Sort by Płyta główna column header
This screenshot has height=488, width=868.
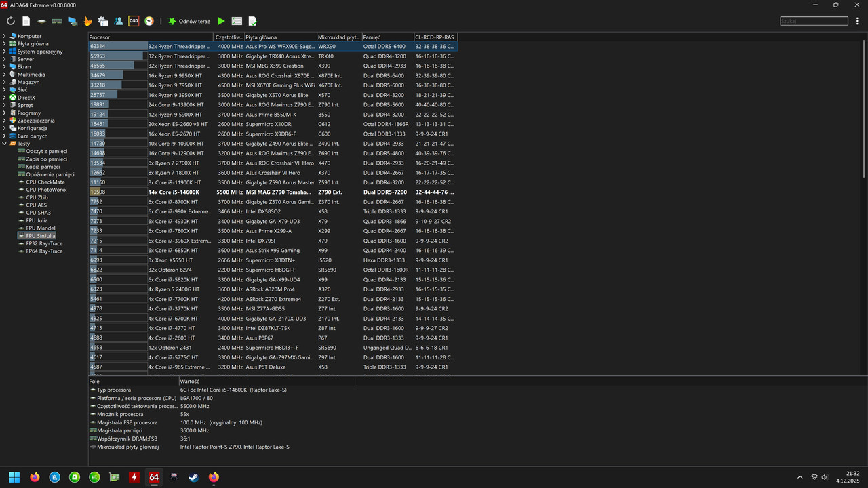[280, 37]
